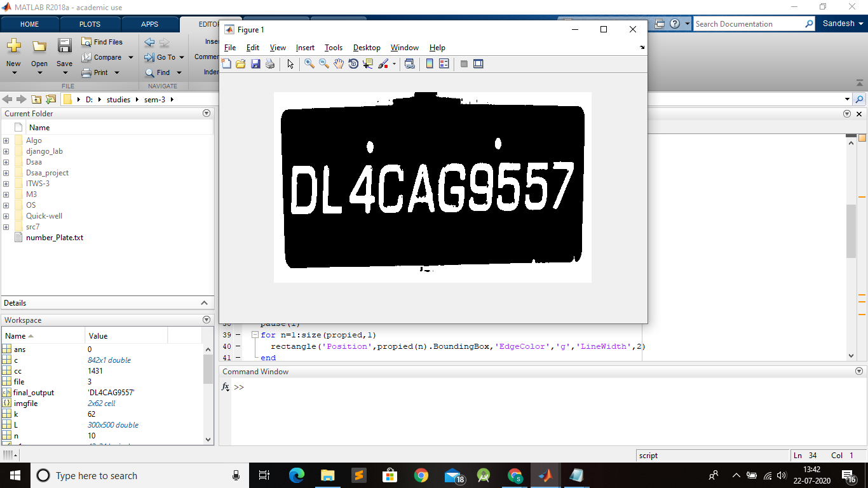Activate the Zoom In tool in Figure 1

click(309, 64)
